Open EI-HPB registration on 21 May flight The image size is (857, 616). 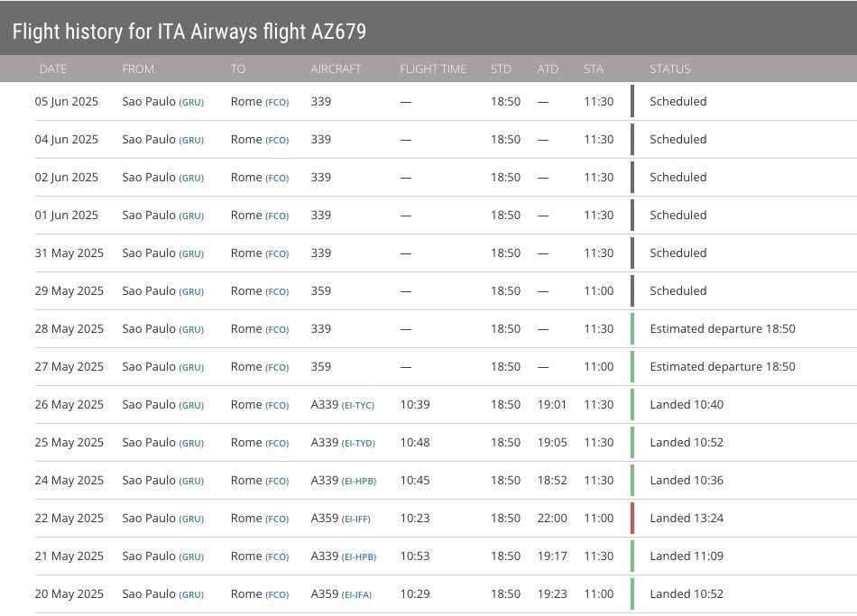tap(358, 556)
